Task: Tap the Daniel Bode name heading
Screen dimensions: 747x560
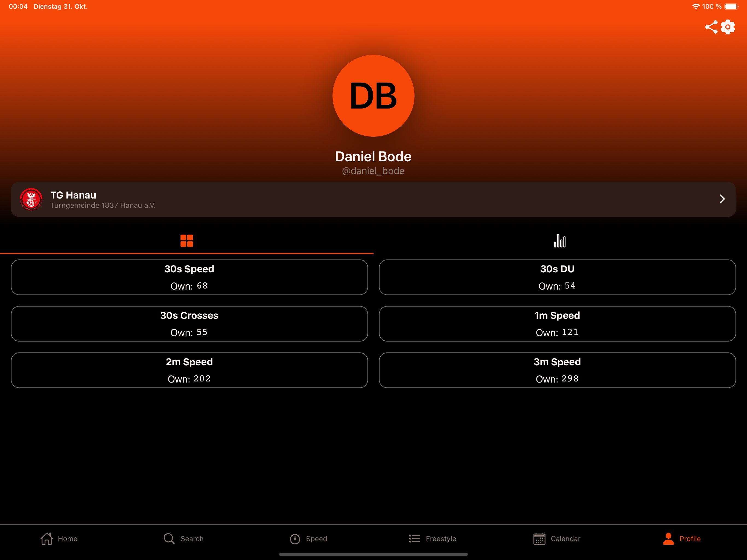Action: [373, 157]
